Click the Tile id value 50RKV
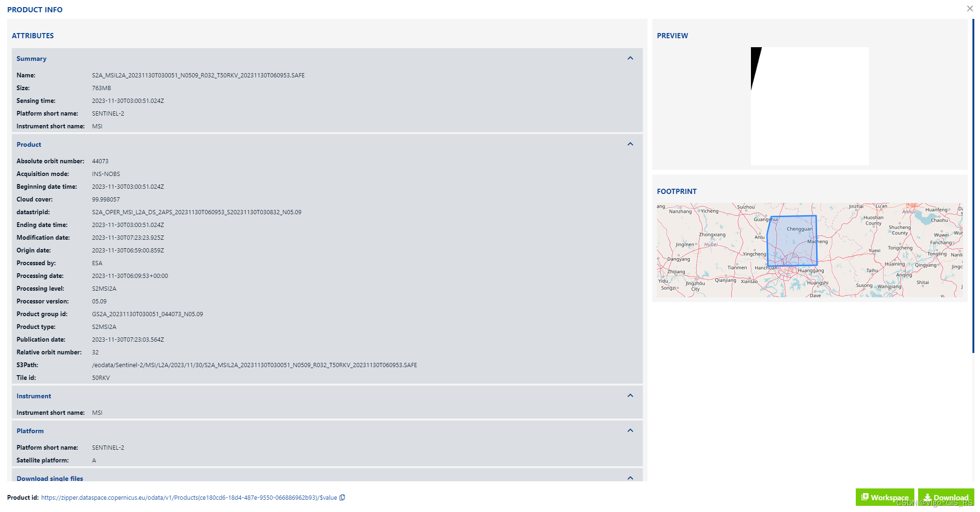Viewport: 980px width, 512px height. tap(101, 378)
